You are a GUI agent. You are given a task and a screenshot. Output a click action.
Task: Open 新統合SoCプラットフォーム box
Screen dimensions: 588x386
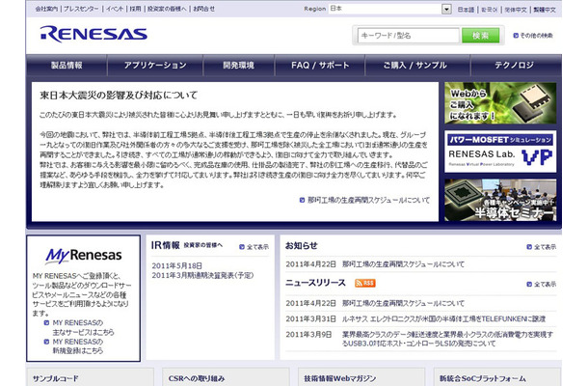click(497, 377)
